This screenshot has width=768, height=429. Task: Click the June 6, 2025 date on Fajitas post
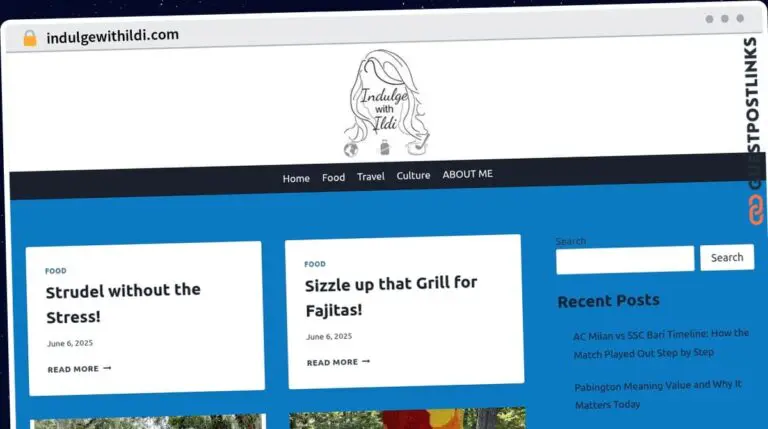(329, 336)
